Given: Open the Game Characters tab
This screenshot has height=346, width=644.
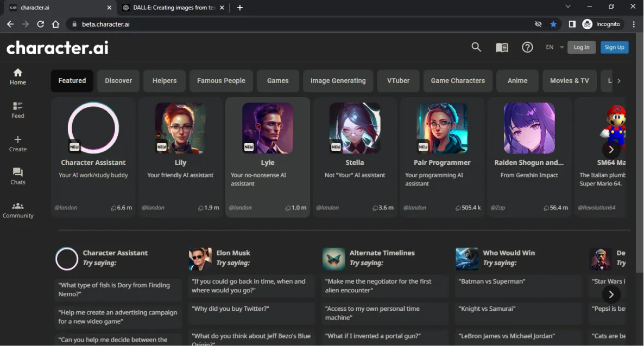Looking at the screenshot, I should point(458,81).
